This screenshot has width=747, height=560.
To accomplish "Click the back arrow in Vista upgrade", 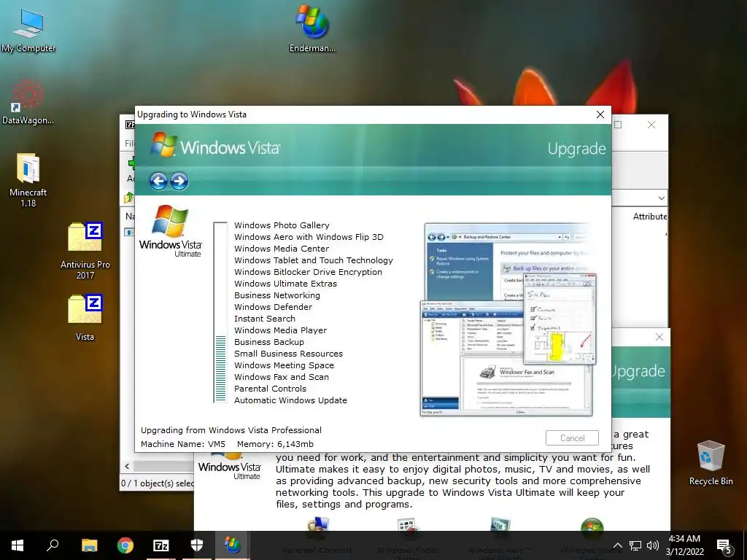I will pyautogui.click(x=158, y=181).
